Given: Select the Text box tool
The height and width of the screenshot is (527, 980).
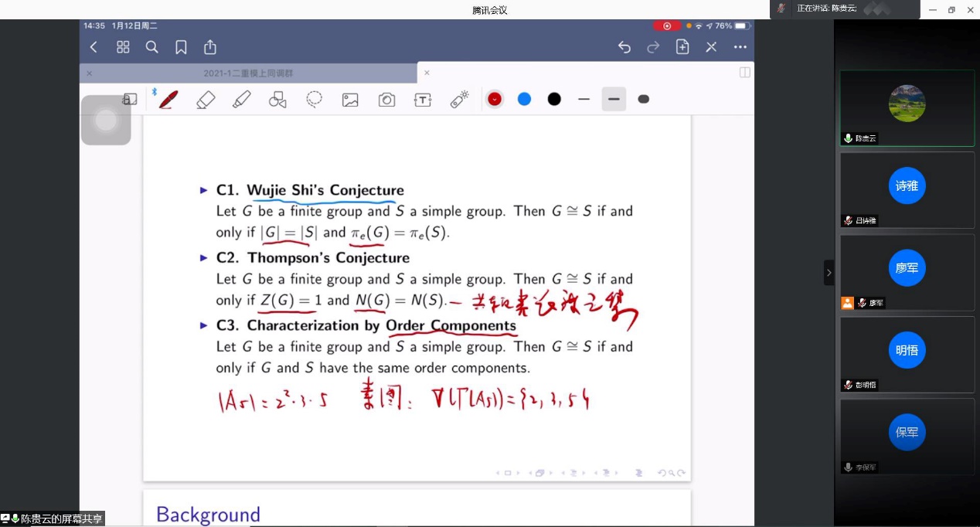Looking at the screenshot, I should (x=422, y=99).
